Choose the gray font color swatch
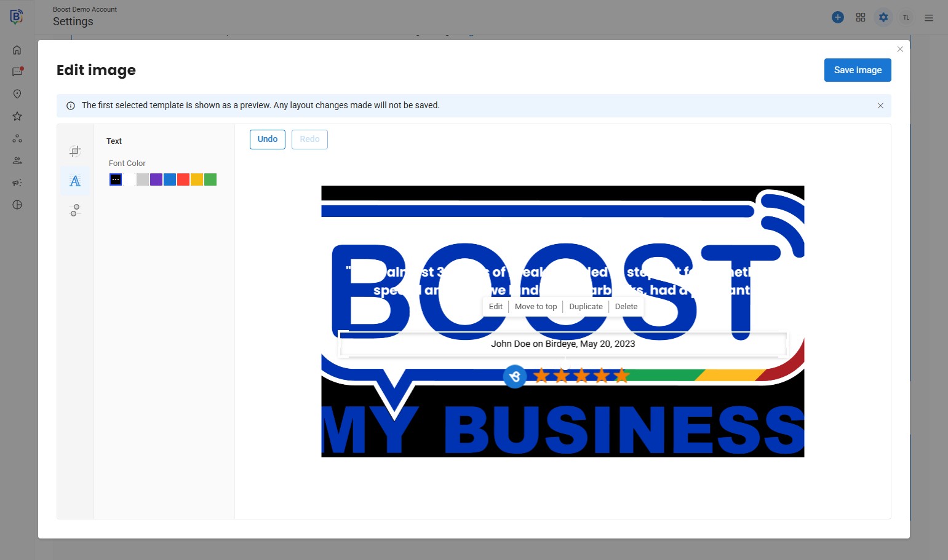 pyautogui.click(x=143, y=179)
